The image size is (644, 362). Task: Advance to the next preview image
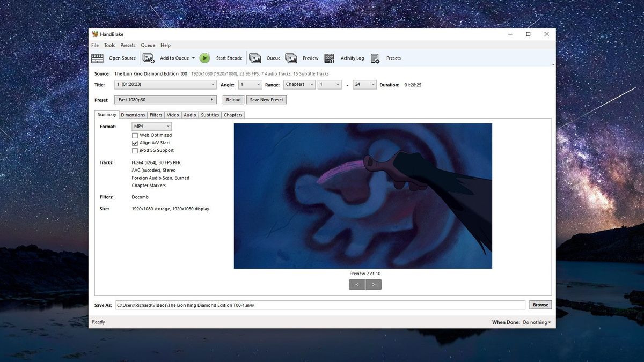tap(374, 284)
